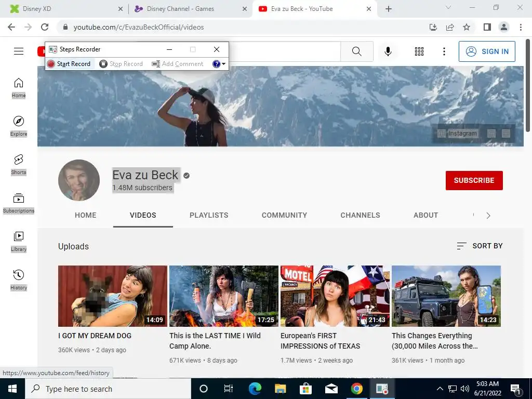Open File Explorer from taskbar

[x=280, y=389]
